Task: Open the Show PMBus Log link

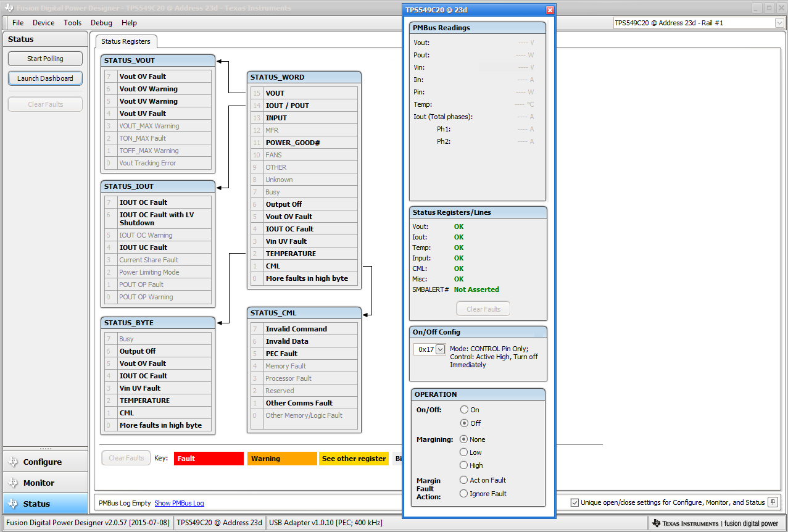Action: click(x=179, y=503)
